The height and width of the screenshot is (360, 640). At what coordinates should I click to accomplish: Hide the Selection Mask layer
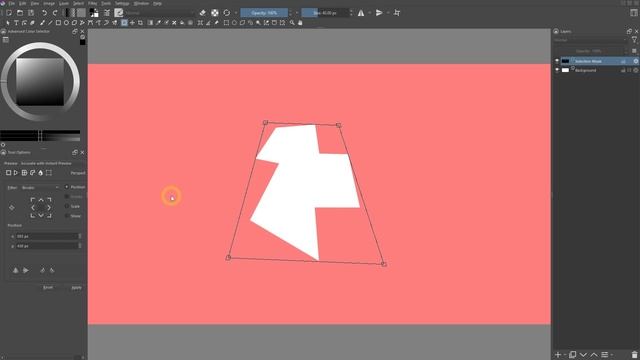tap(557, 61)
